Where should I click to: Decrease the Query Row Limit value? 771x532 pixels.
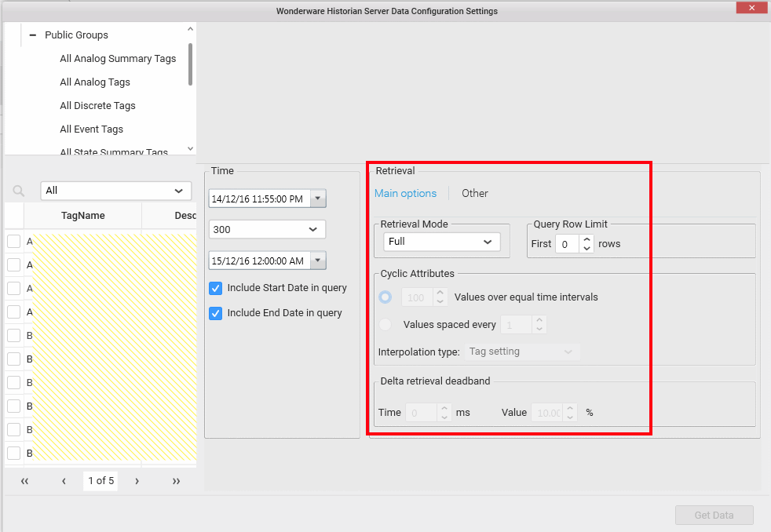[x=586, y=249]
